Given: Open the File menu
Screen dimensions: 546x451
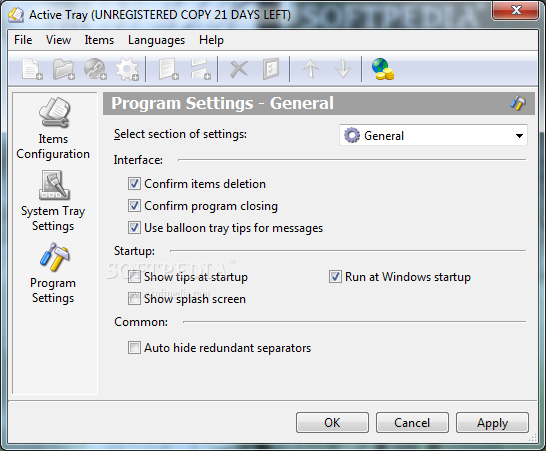Looking at the screenshot, I should click(23, 40).
